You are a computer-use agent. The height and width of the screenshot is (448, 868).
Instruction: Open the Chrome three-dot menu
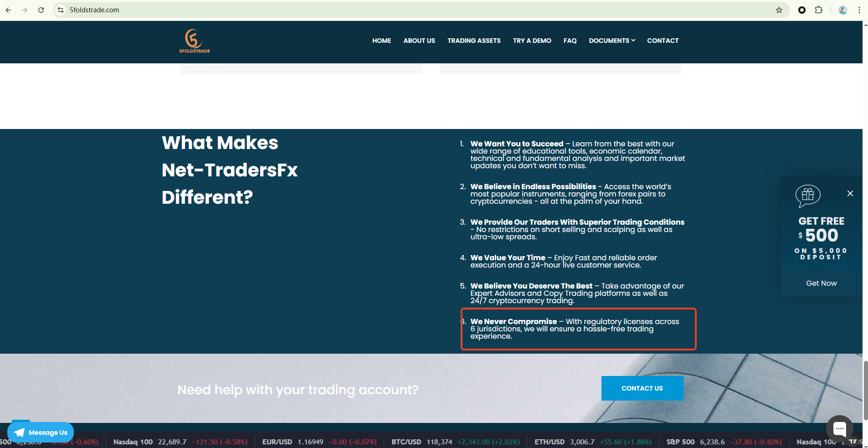point(859,10)
